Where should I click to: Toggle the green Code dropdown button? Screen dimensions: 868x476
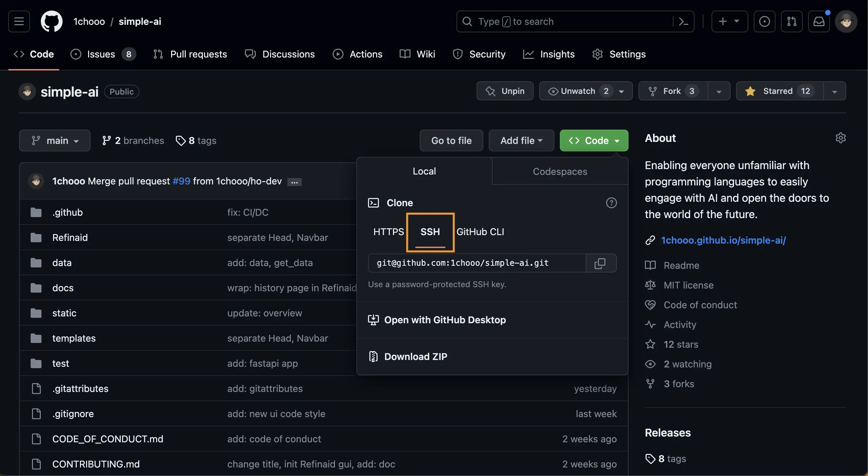pyautogui.click(x=594, y=141)
